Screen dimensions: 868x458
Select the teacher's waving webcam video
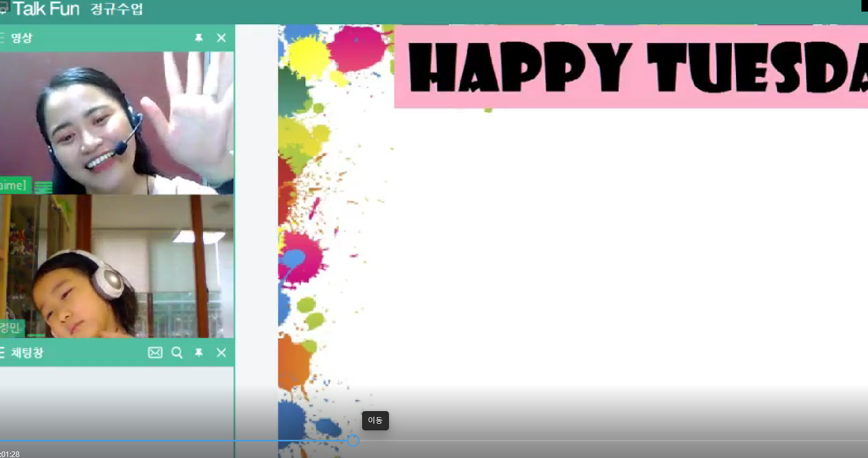117,122
